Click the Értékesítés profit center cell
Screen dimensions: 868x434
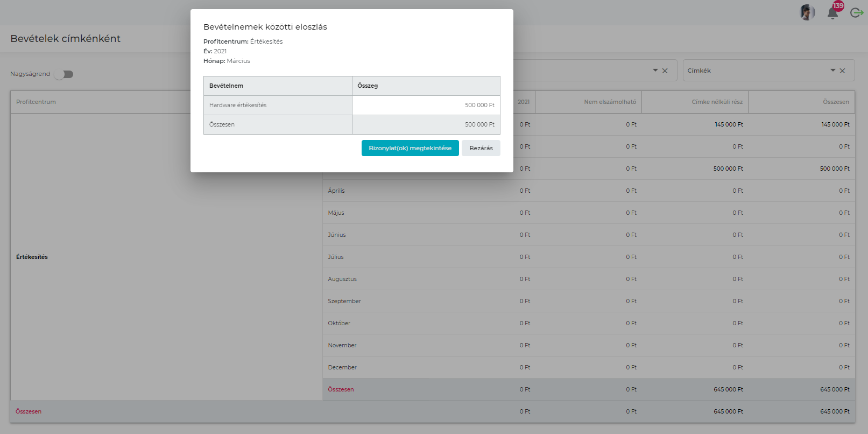click(x=32, y=257)
